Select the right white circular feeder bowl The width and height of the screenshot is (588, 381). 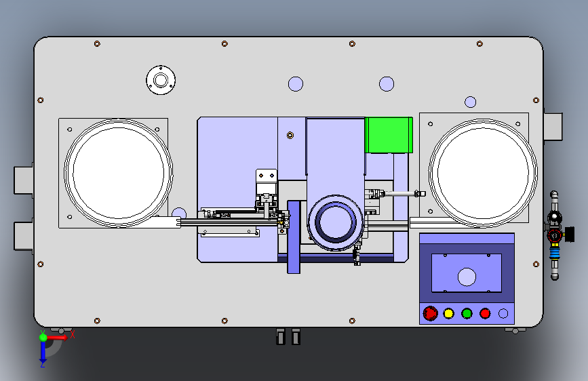tap(483, 173)
